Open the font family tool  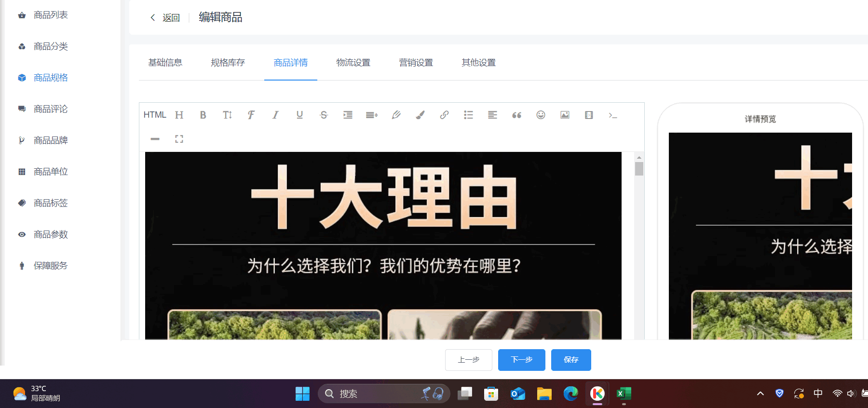pos(251,115)
